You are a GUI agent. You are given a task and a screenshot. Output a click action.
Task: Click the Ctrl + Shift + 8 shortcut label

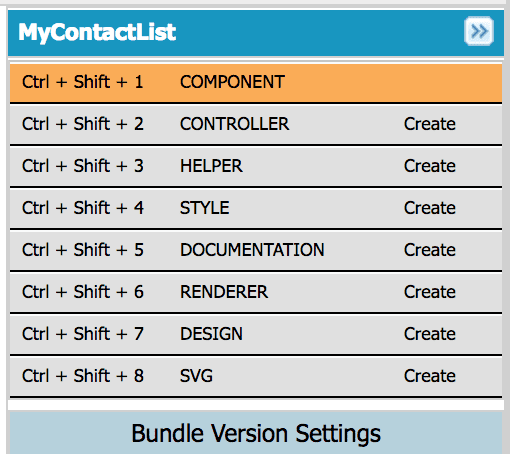pos(83,376)
